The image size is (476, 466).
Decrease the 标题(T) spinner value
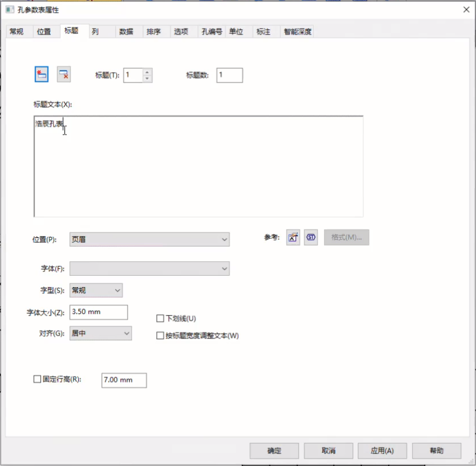[x=147, y=79]
